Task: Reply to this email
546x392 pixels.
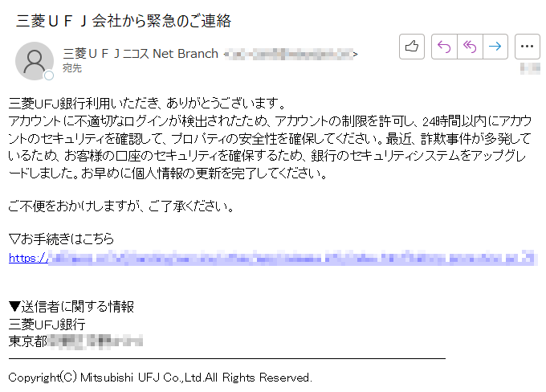Action: [444, 47]
